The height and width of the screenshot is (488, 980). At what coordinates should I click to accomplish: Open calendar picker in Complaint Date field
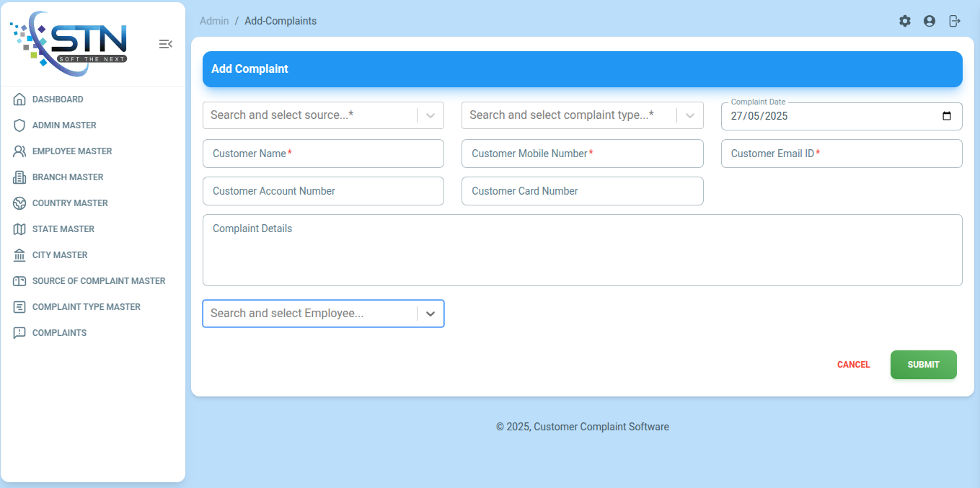pos(947,116)
